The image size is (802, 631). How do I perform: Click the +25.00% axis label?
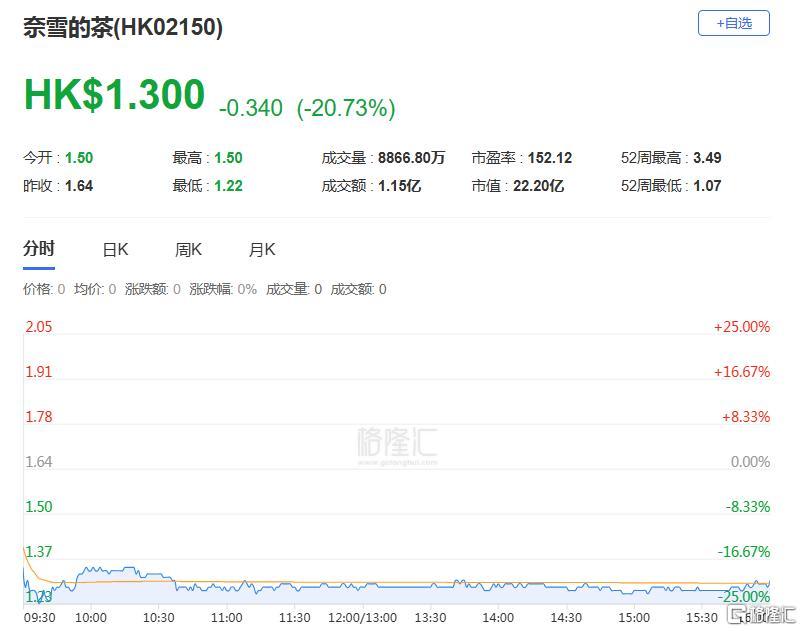[742, 327]
